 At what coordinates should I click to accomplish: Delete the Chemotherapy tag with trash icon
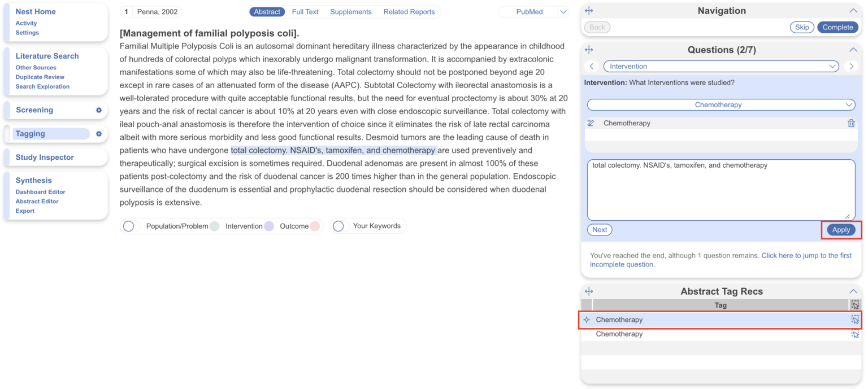pos(852,123)
